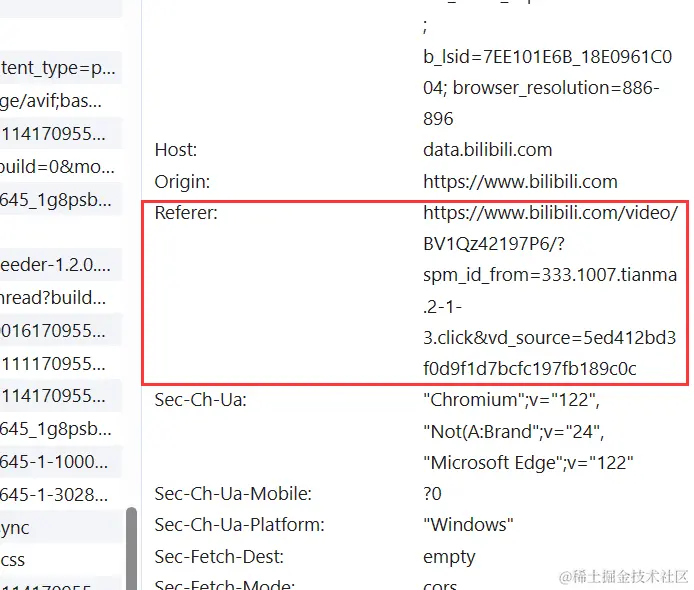Select the request "111170955..."

point(61,363)
